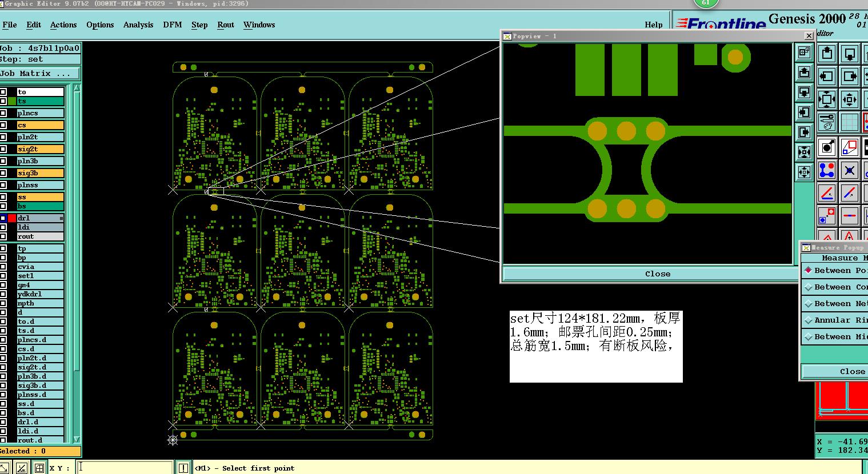This screenshot has width=868, height=474.
Task: Click the X Y coordinate input field
Action: coord(125,468)
